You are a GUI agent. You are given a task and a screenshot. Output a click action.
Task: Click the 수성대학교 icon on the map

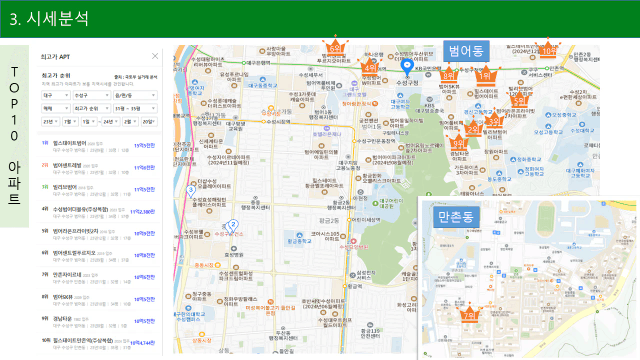pos(582,124)
